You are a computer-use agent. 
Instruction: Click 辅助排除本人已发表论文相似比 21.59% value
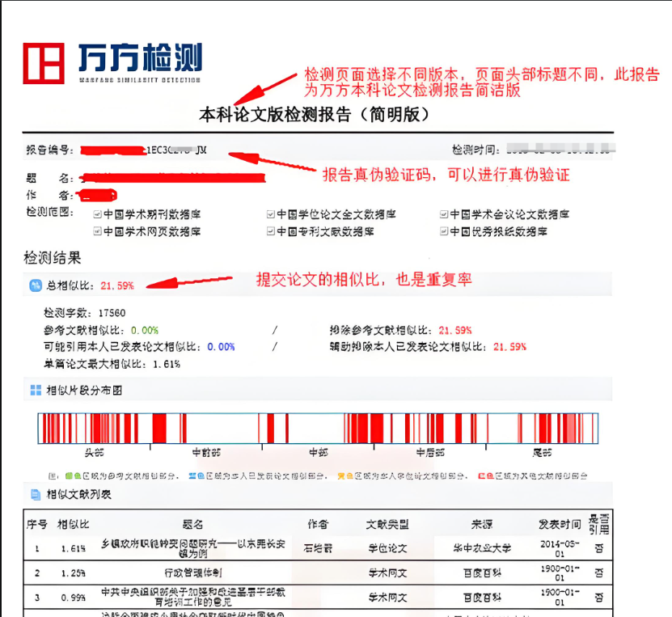tap(509, 347)
